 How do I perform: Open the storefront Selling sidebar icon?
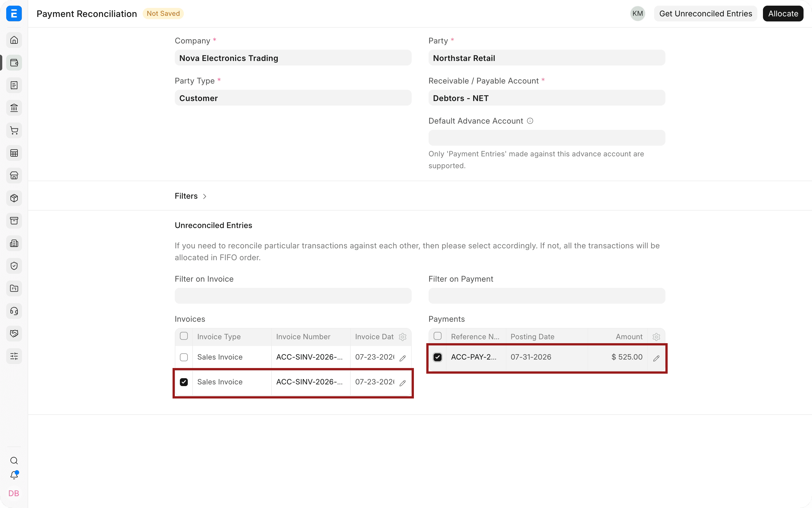click(14, 175)
